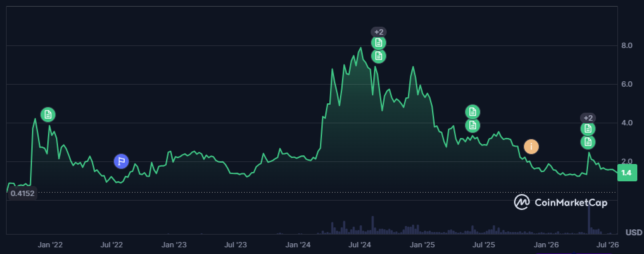This screenshot has height=254, width=644.
Task: Open the lower document marker near Jul '25
Action: (473, 125)
